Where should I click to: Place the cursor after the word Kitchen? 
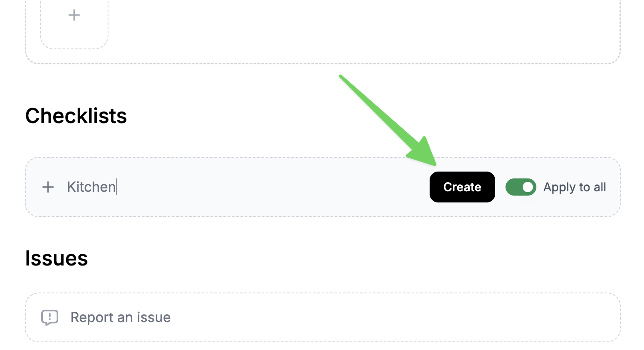(x=116, y=187)
